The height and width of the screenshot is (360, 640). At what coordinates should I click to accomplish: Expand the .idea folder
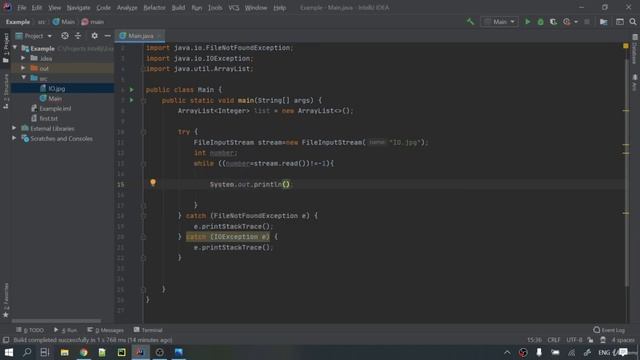[23, 58]
